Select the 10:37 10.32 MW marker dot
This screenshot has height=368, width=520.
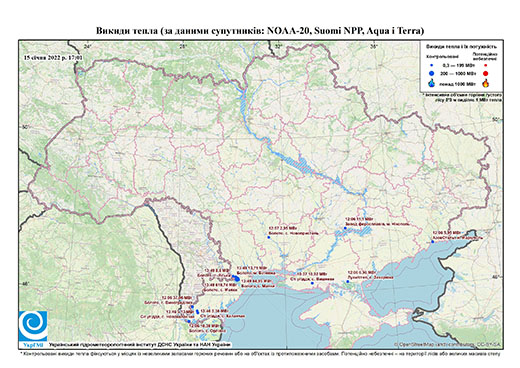(312, 283)
